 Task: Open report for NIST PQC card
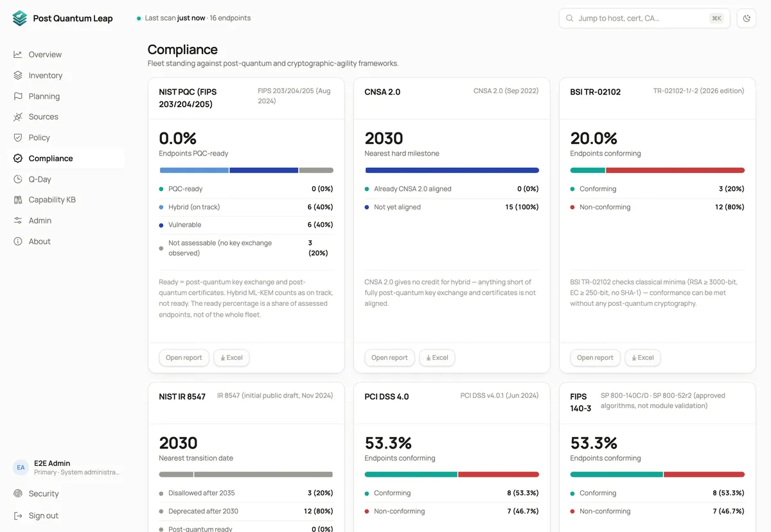184,358
